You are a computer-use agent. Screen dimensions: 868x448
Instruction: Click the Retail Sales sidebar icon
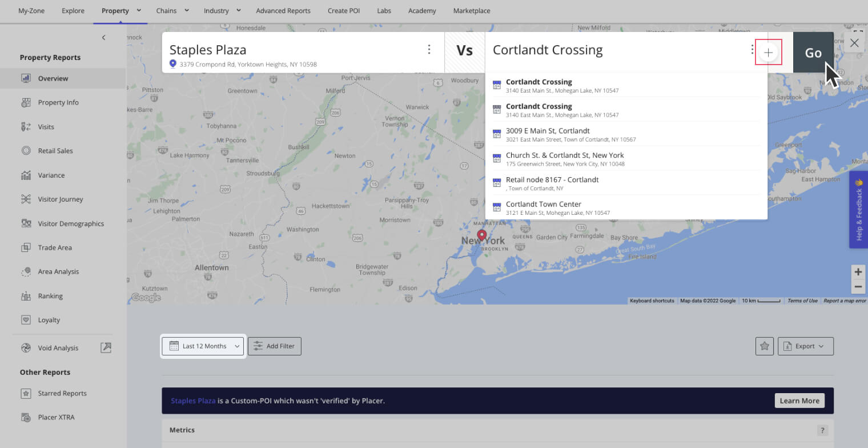(x=26, y=151)
